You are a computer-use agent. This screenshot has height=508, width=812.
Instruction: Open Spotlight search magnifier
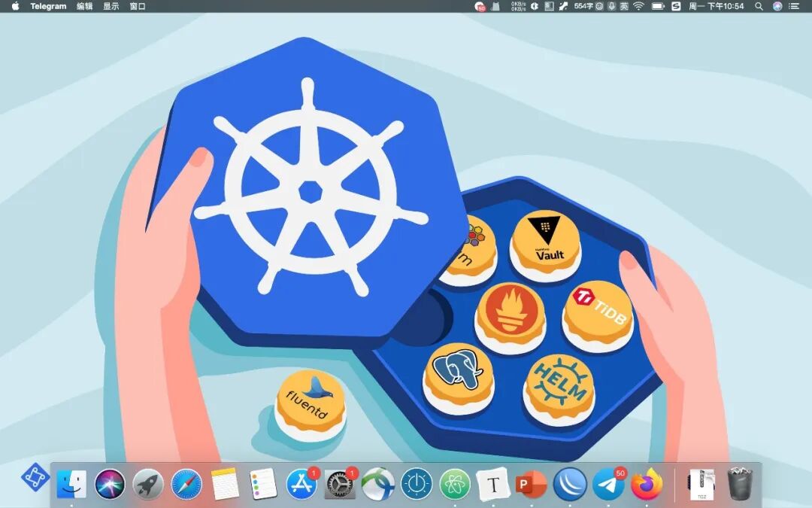(759, 6)
